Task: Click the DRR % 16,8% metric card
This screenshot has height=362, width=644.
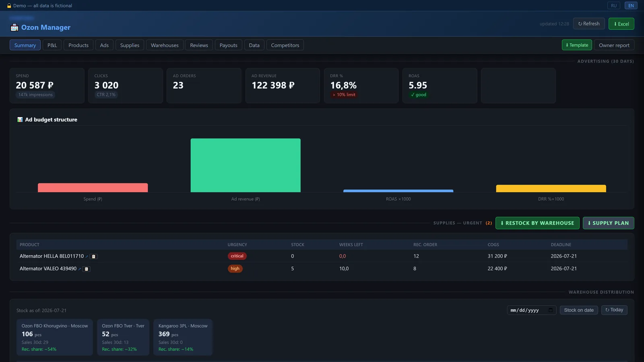Action: coord(361,86)
